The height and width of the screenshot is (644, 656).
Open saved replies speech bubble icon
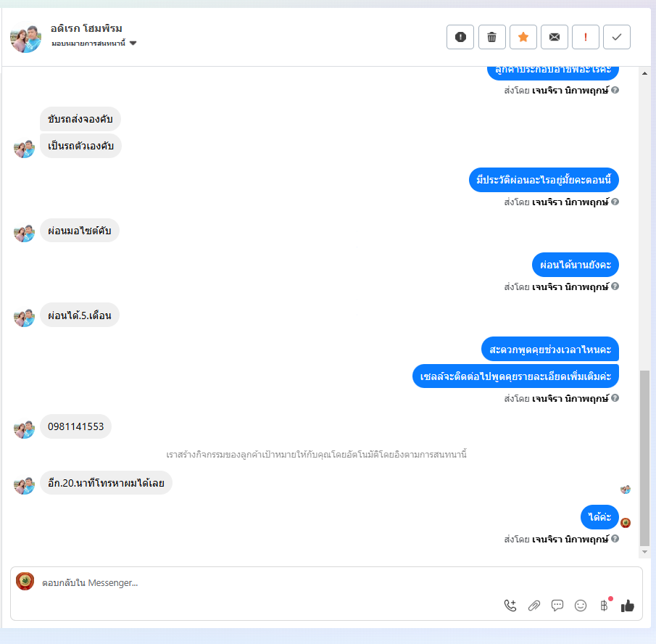(x=557, y=606)
